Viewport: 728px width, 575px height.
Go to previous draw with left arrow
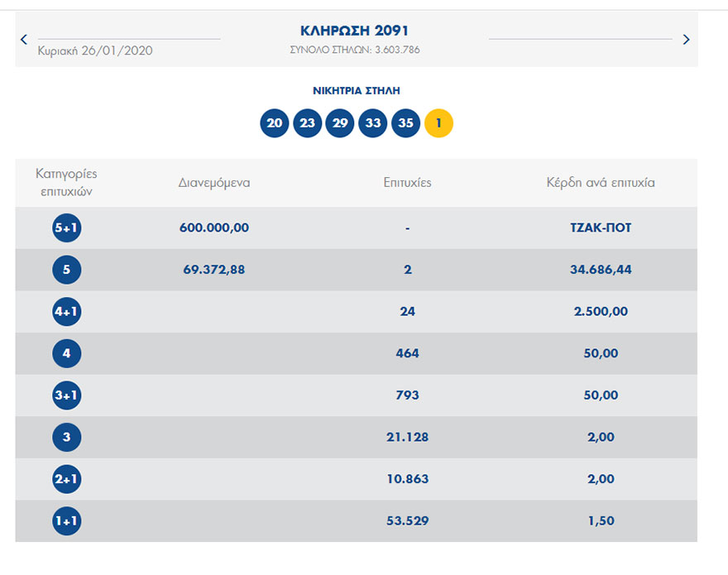point(24,39)
